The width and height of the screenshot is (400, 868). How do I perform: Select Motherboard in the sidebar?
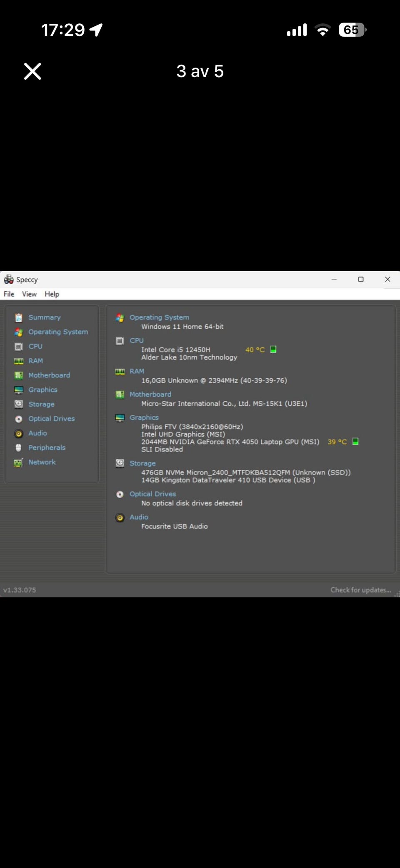pos(49,375)
